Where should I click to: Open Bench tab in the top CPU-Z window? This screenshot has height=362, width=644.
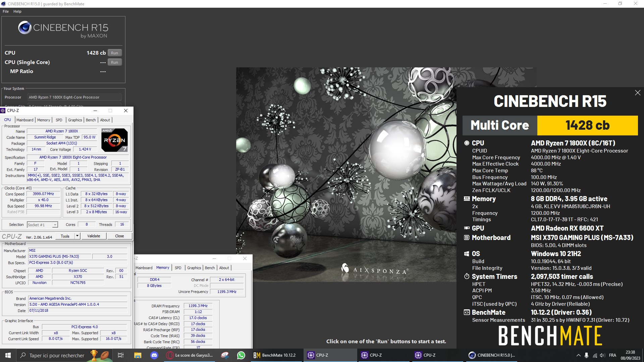(91, 120)
